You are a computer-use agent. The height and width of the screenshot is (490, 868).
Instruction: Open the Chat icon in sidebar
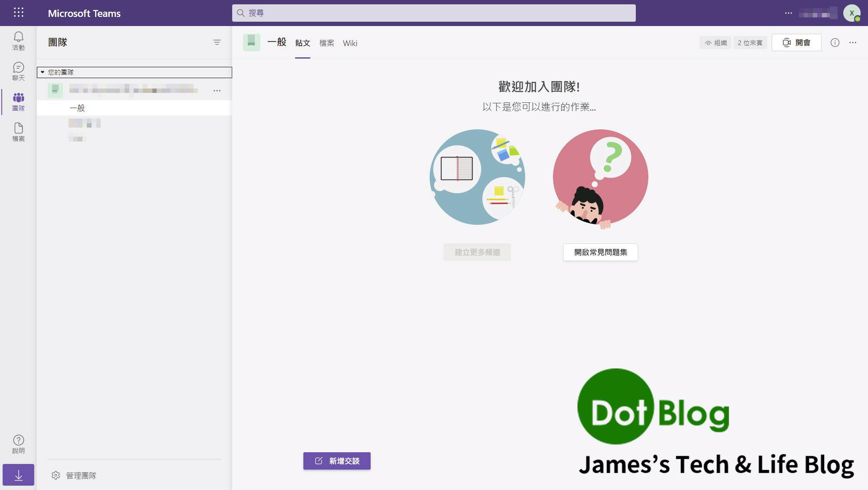(x=18, y=71)
